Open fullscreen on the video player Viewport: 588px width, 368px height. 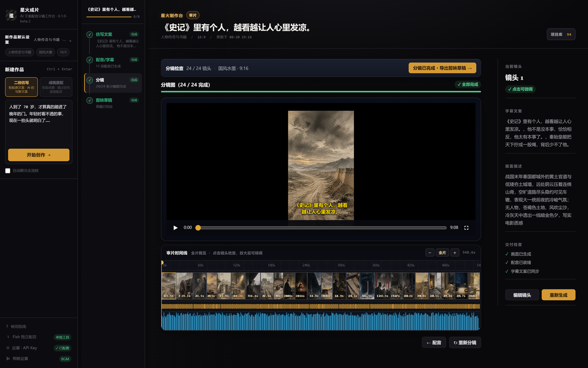point(466,228)
